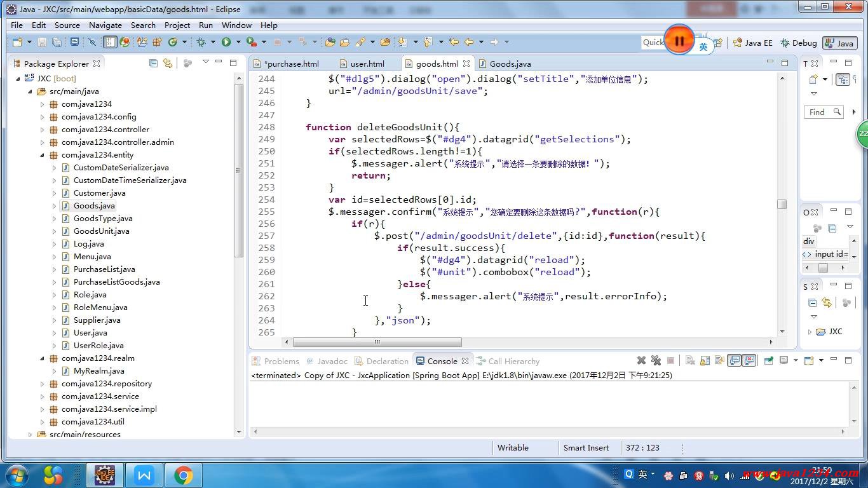Click the Debug bug icon in toolbar
Viewport: 868px width, 488px height.
pos(201,42)
